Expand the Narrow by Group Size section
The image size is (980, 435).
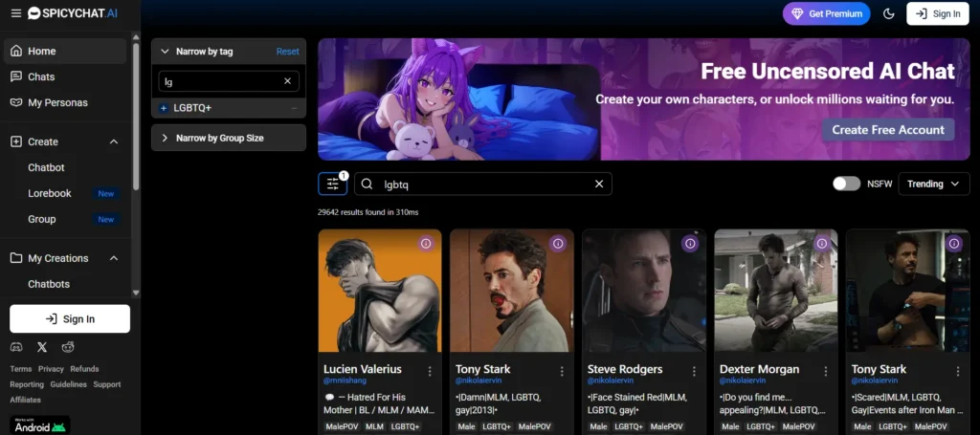tap(228, 138)
